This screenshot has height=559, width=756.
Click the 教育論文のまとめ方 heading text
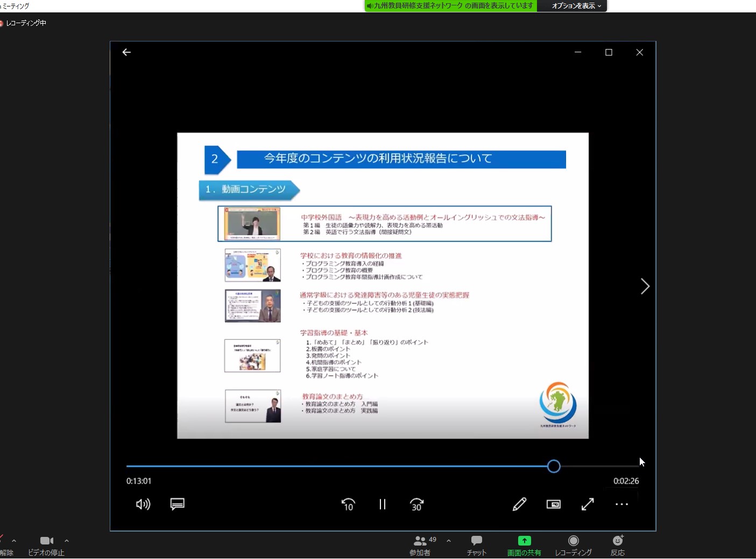pyautogui.click(x=332, y=396)
